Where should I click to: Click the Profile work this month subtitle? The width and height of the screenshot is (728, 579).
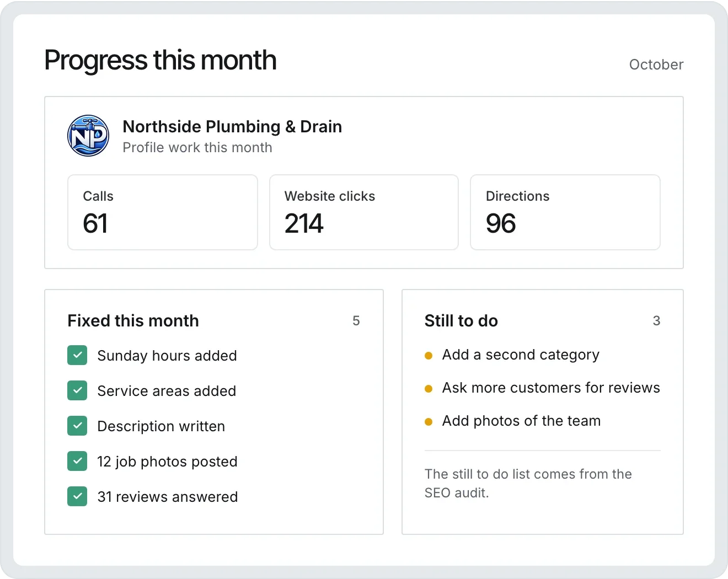tap(197, 148)
